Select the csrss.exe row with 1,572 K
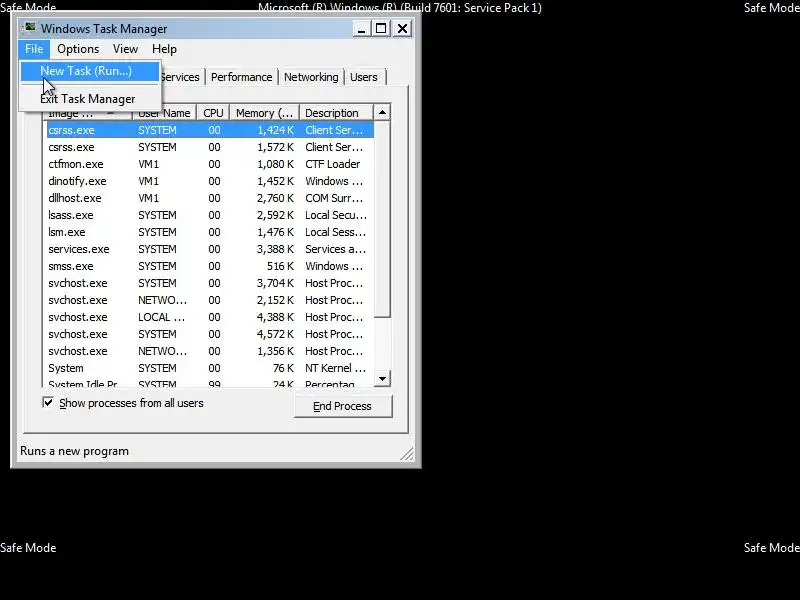This screenshot has width=800, height=600. (x=210, y=147)
